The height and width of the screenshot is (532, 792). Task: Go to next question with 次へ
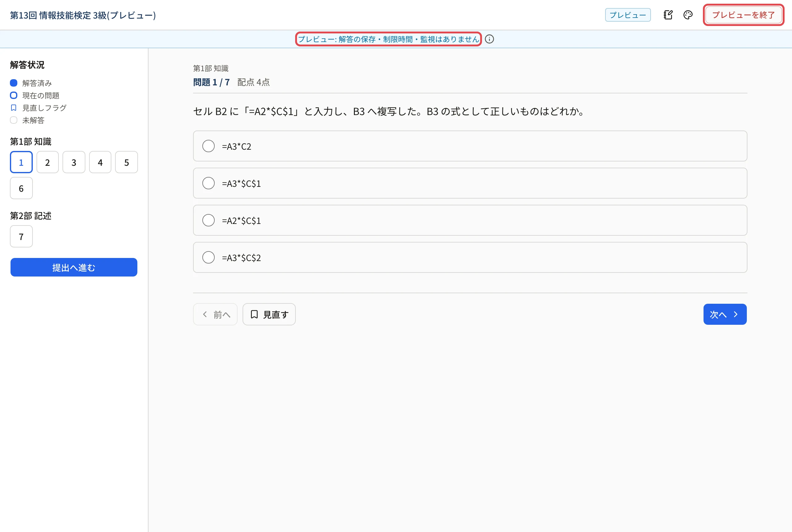(x=725, y=314)
